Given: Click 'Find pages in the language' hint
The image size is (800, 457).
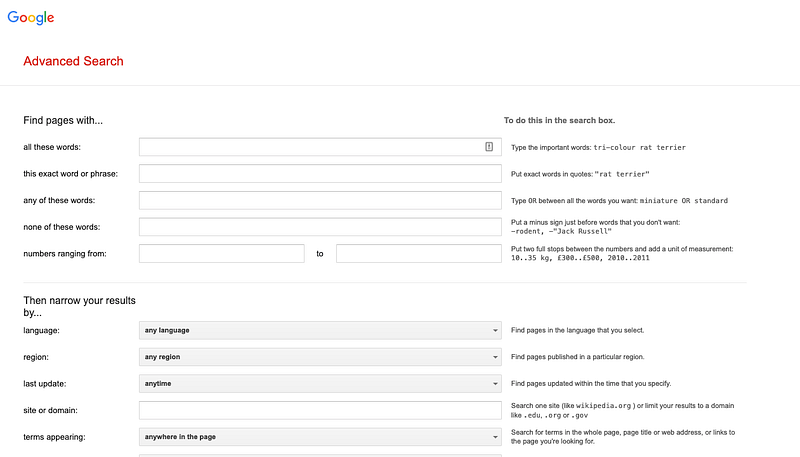Looking at the screenshot, I should click(578, 331).
